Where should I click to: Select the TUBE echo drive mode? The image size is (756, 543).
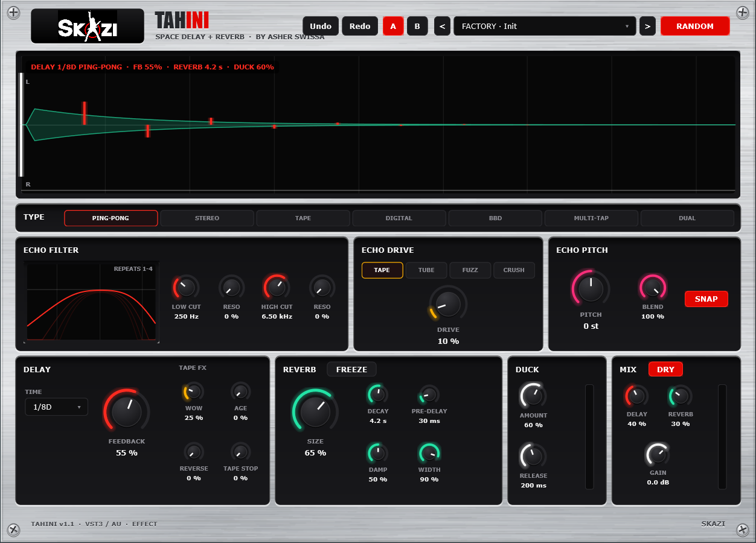tap(426, 270)
